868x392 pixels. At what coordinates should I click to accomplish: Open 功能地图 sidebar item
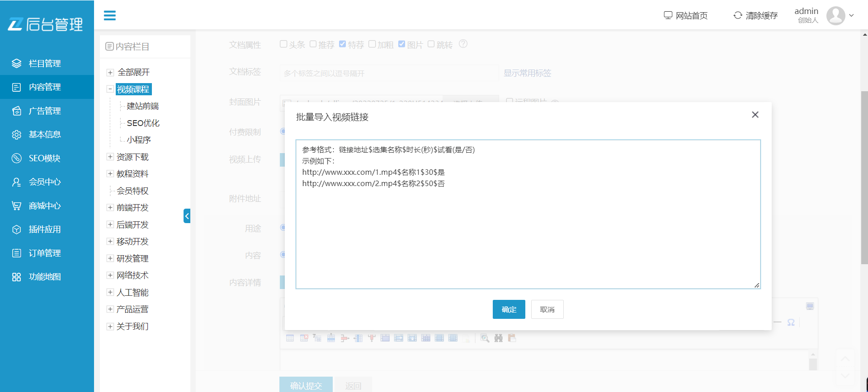44,277
